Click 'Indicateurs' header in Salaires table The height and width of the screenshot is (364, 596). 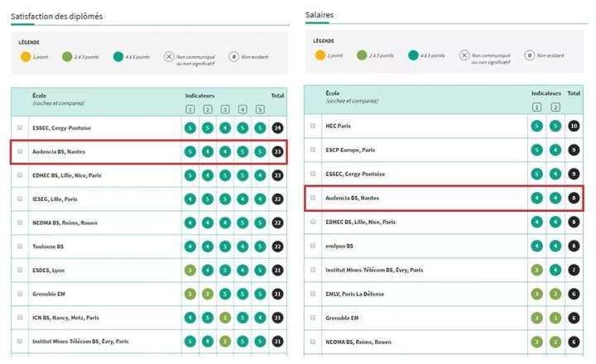point(546,93)
